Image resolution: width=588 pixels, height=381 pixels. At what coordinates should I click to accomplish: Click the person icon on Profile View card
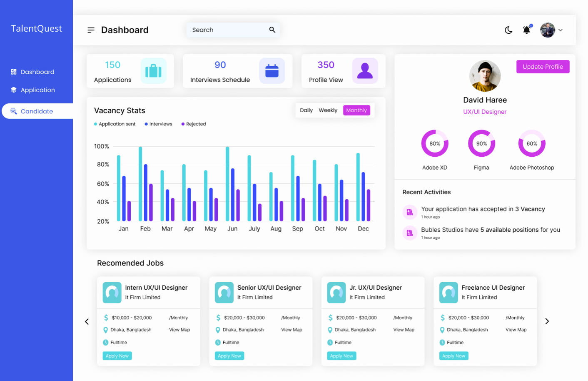tap(365, 71)
